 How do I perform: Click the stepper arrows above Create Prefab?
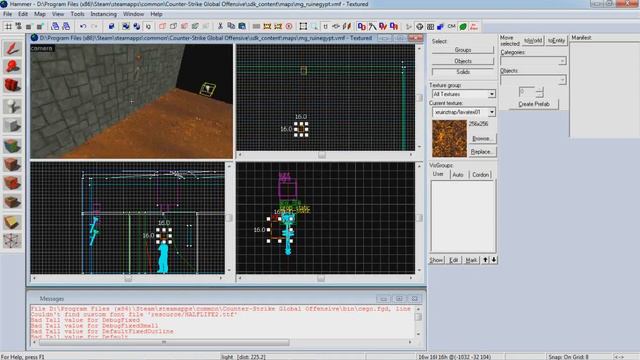click(539, 92)
